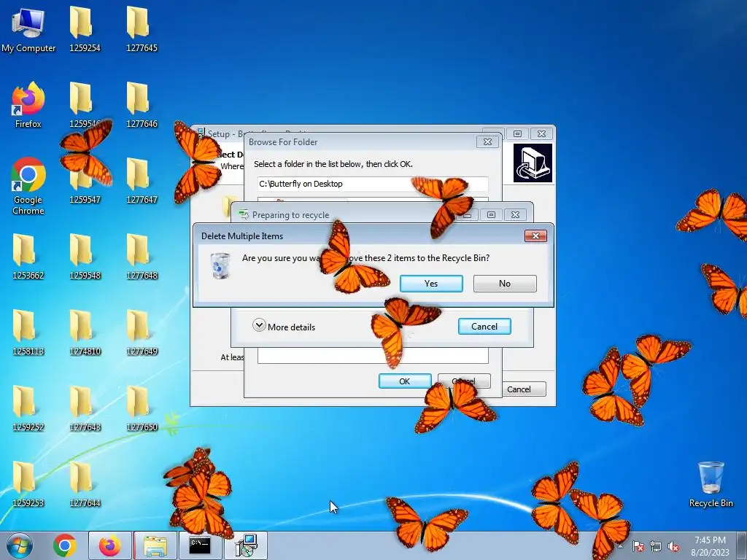Open Windows Explorer from the taskbar

click(x=155, y=545)
